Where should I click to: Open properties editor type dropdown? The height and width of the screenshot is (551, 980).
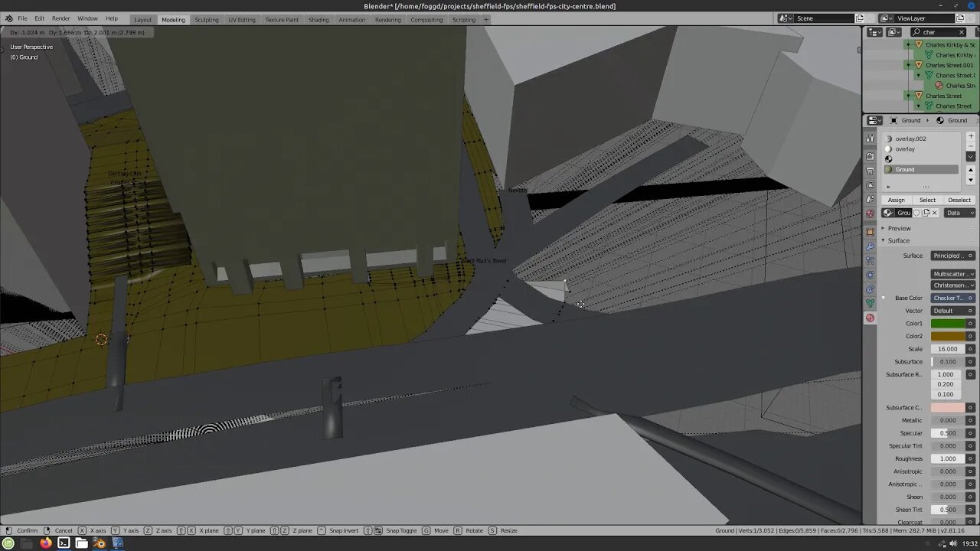pos(875,120)
